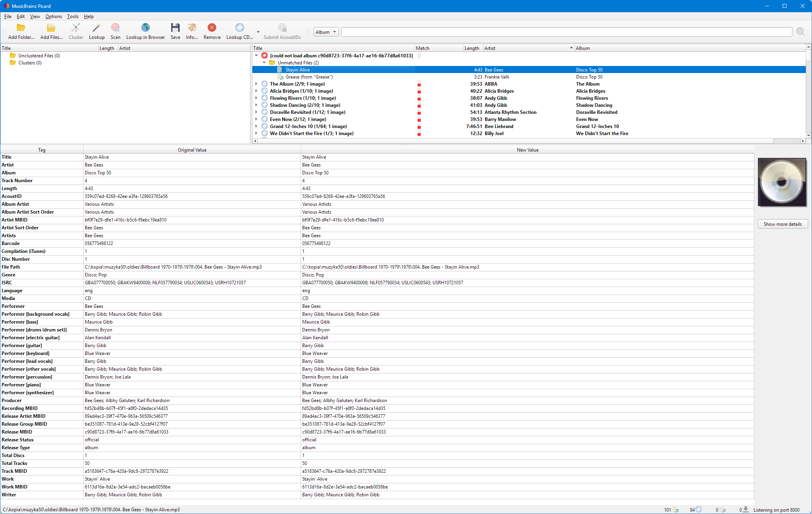
Task: Click the Lookup CD disc icon
Action: pyautogui.click(x=239, y=28)
